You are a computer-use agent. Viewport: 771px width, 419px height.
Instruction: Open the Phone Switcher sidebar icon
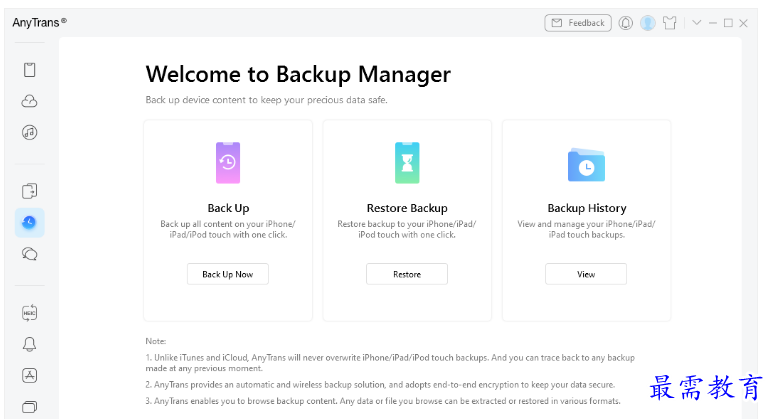coord(30,191)
